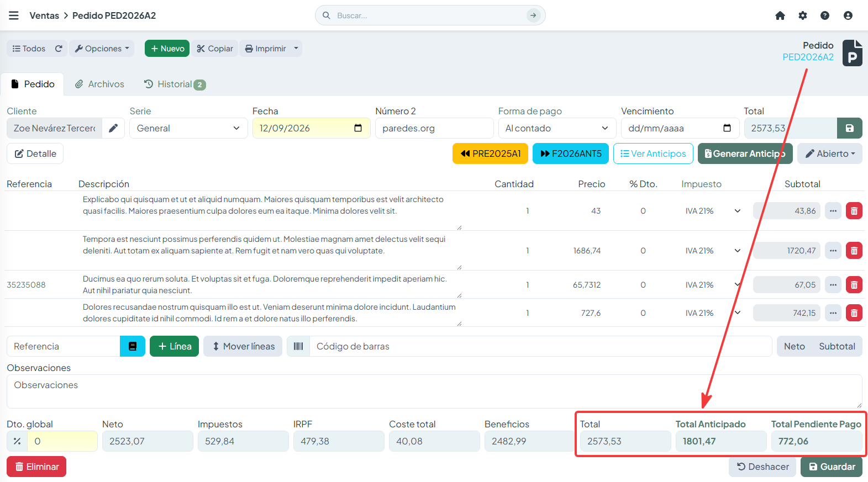
Task: Switch to the Archivos tab
Action: point(100,84)
